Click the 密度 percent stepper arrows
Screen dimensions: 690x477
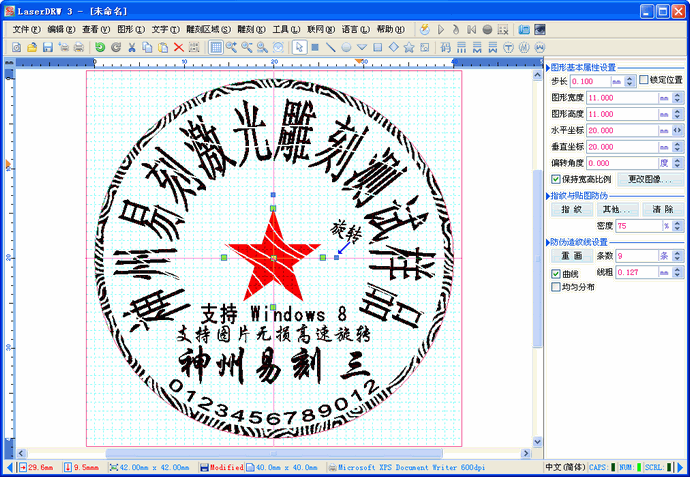pyautogui.click(x=678, y=226)
